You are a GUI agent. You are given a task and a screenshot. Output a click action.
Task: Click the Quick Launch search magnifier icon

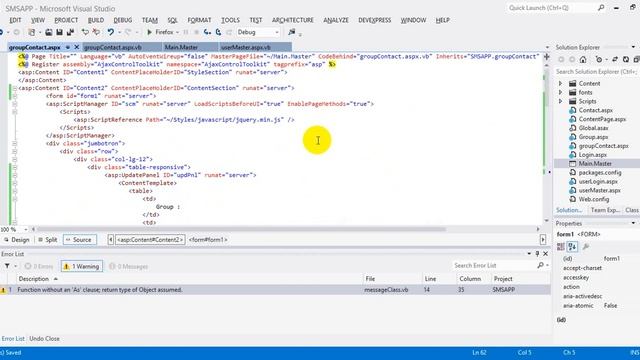pos(601,8)
